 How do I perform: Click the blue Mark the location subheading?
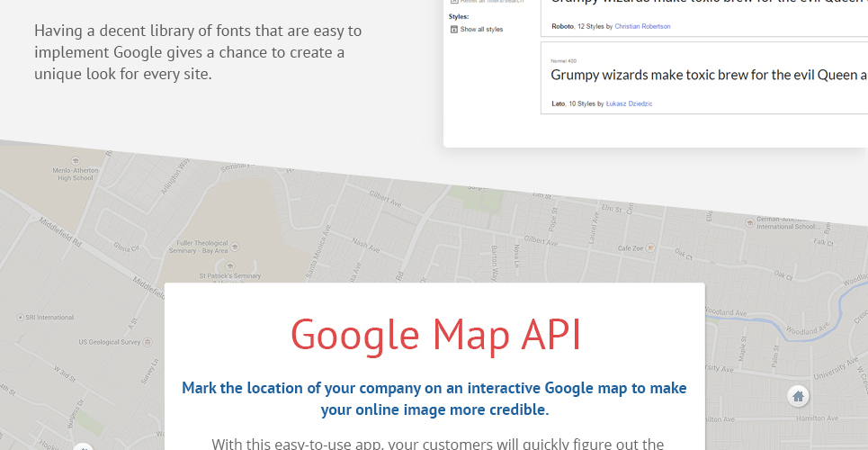[434, 399]
